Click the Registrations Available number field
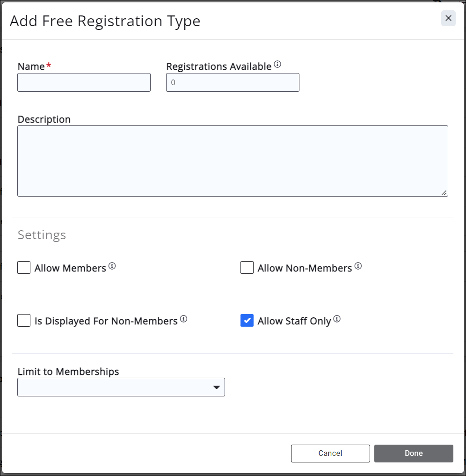This screenshot has width=466, height=476. [233, 82]
